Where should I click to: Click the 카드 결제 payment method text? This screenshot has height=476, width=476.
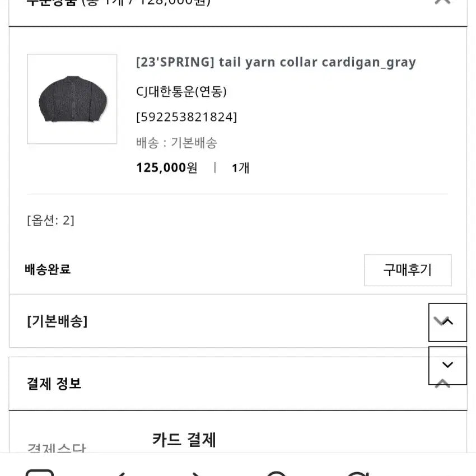pos(184,440)
